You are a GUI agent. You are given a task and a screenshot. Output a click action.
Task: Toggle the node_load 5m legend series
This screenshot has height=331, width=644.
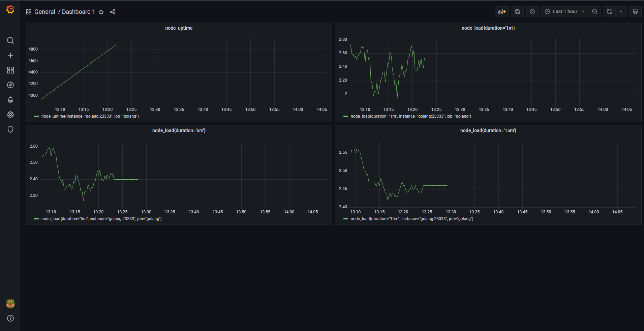pyautogui.click(x=101, y=219)
